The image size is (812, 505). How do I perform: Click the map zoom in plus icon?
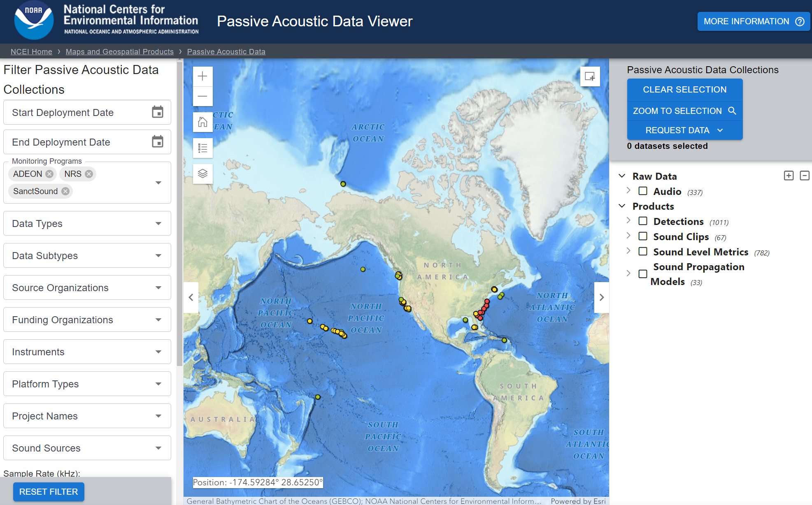pyautogui.click(x=202, y=76)
